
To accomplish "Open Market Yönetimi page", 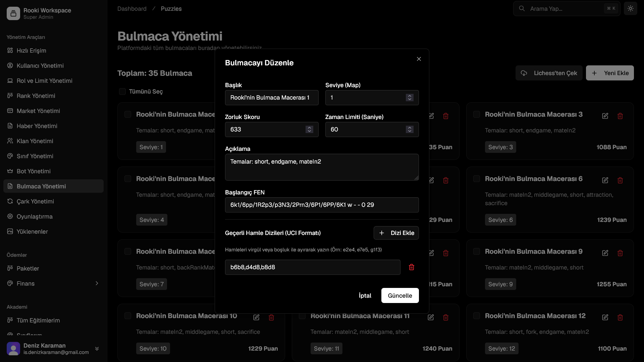I will point(54,111).
